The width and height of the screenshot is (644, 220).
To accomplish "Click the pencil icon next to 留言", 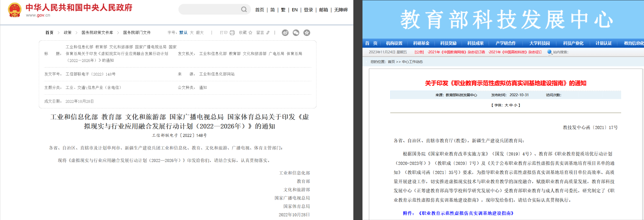I will [x=268, y=33].
